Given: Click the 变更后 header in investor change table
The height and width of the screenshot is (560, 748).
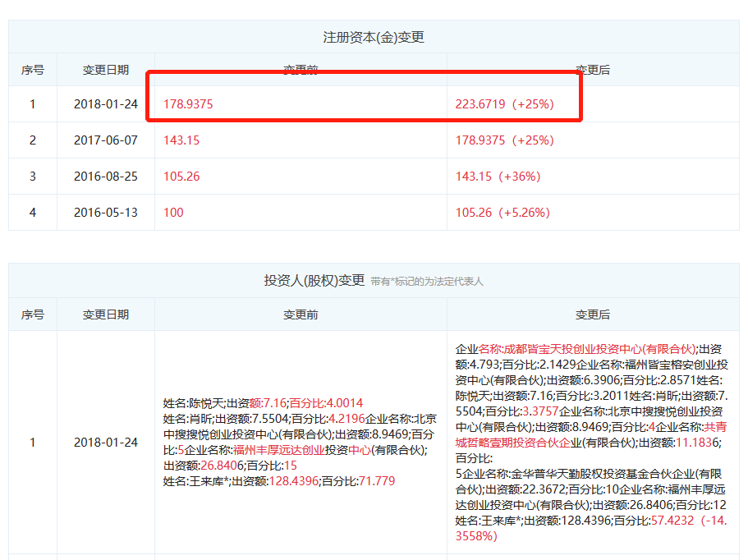Looking at the screenshot, I should point(593,314).
